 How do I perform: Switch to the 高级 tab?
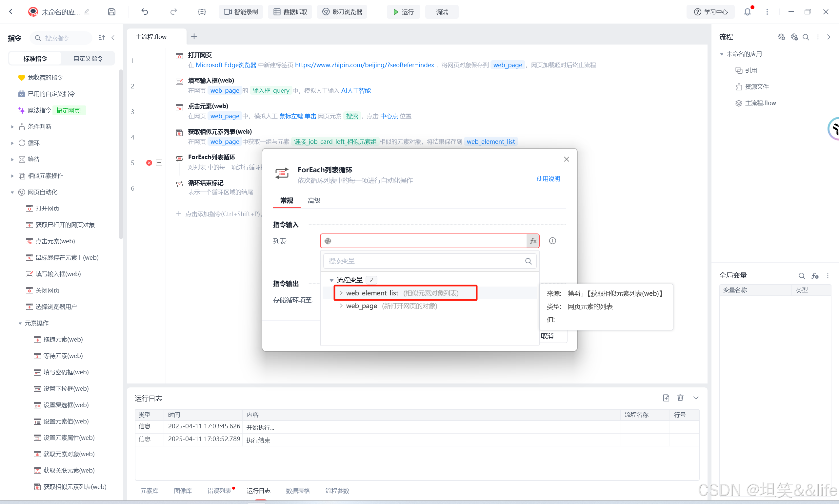314,200
